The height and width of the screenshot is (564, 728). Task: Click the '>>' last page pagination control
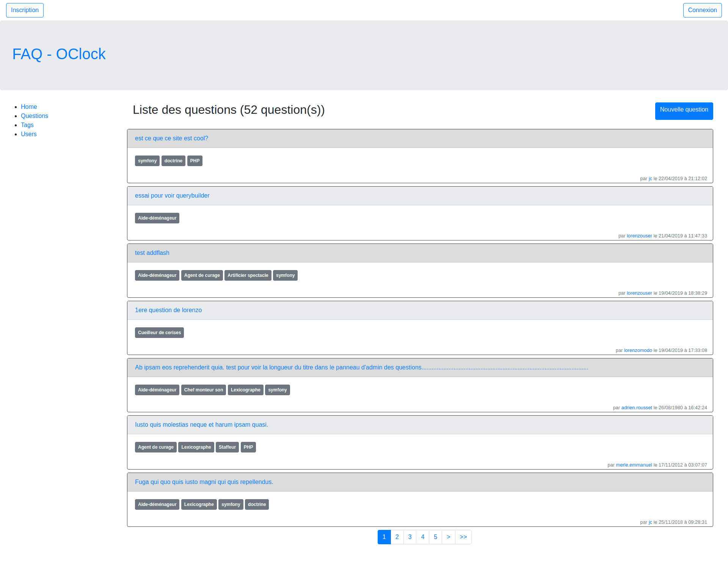click(463, 537)
